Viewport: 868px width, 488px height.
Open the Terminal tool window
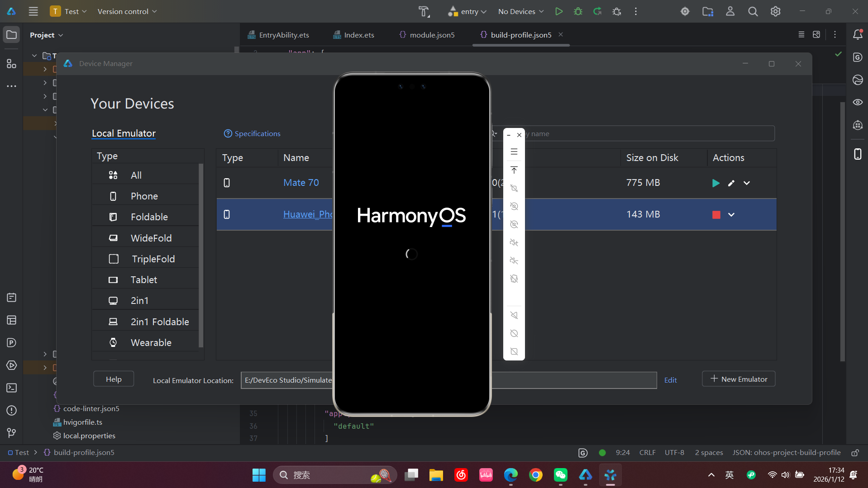(x=12, y=388)
